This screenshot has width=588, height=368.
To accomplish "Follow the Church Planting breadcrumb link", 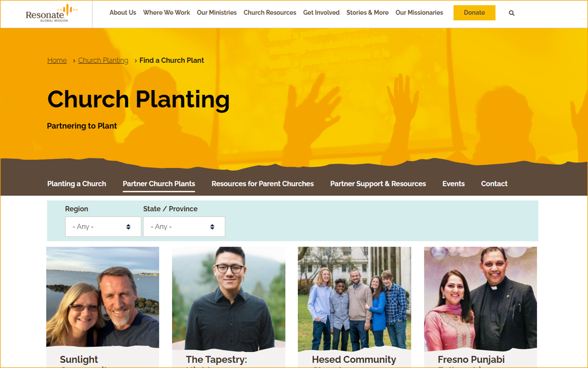I will [103, 60].
